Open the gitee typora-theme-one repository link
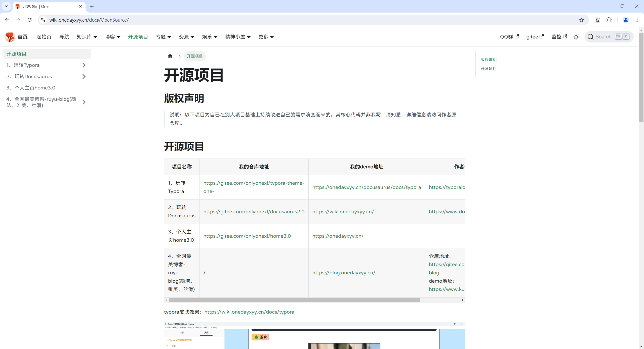Screen dimensions: 644x349 pyautogui.click(x=254, y=187)
